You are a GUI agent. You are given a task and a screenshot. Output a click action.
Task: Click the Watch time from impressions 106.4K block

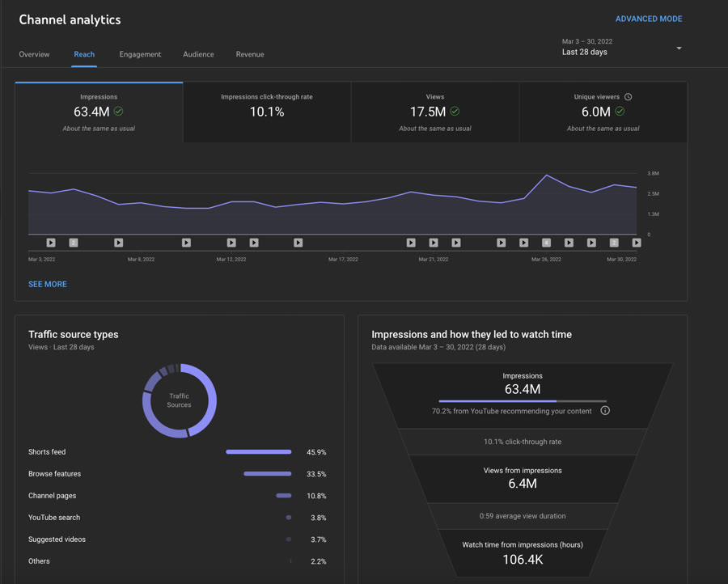[x=523, y=553]
